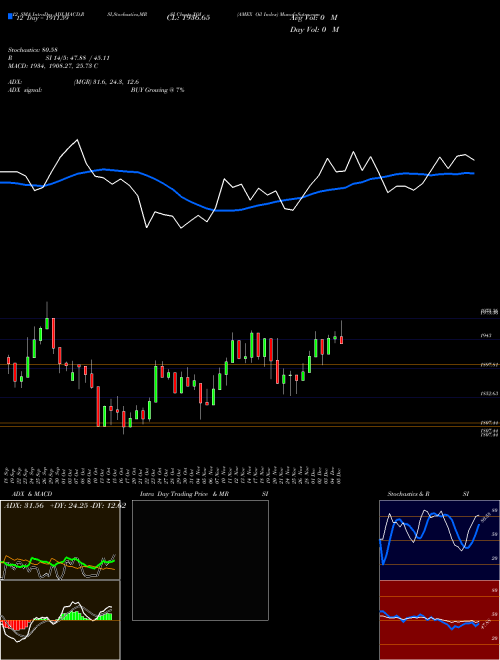This screenshot has height=660, width=500.
Task: Click the MACD histogram panel
Action: point(60,620)
